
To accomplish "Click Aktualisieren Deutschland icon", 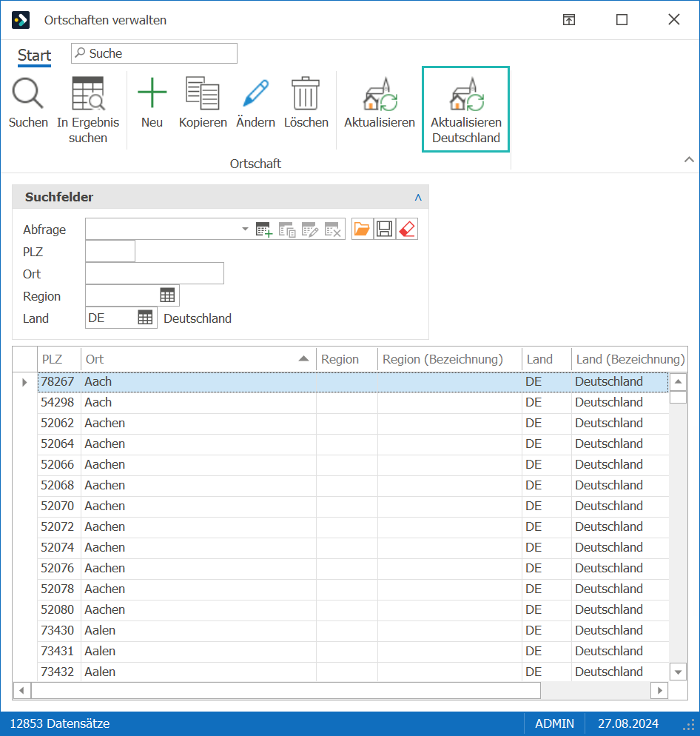I will point(466,94).
